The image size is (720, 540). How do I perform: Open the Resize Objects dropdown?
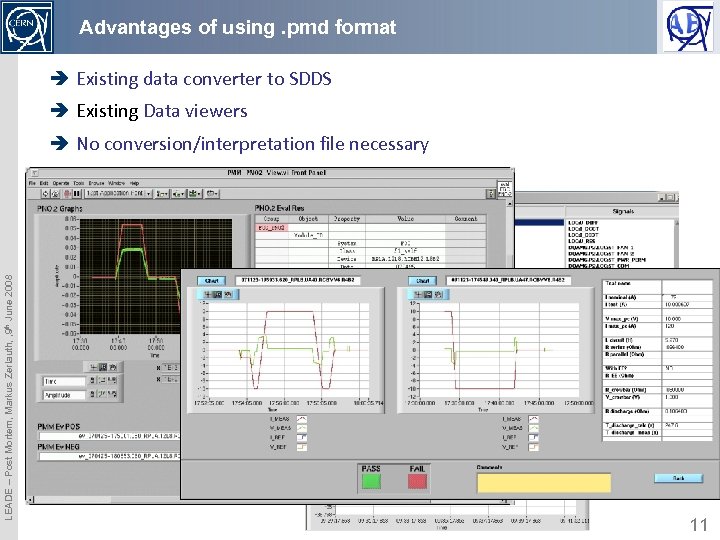pos(195,194)
